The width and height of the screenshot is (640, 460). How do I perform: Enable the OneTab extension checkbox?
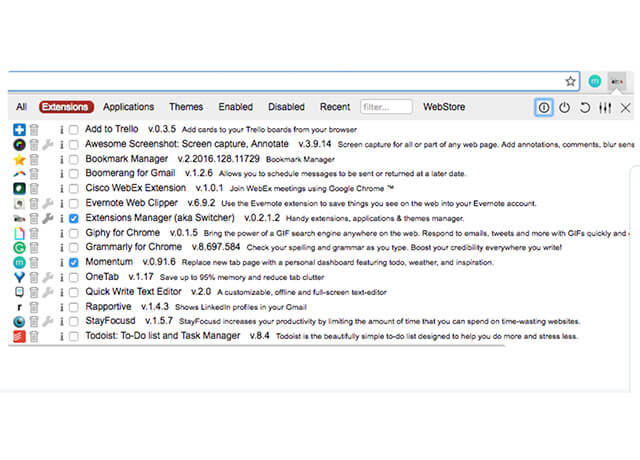coord(74,277)
